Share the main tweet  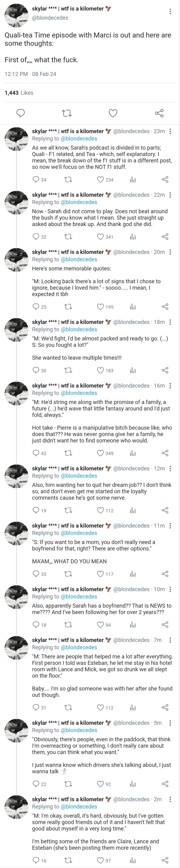click(x=159, y=113)
